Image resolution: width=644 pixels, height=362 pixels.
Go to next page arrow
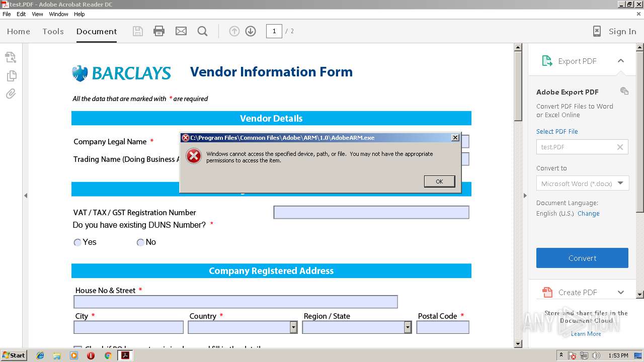coord(251,31)
